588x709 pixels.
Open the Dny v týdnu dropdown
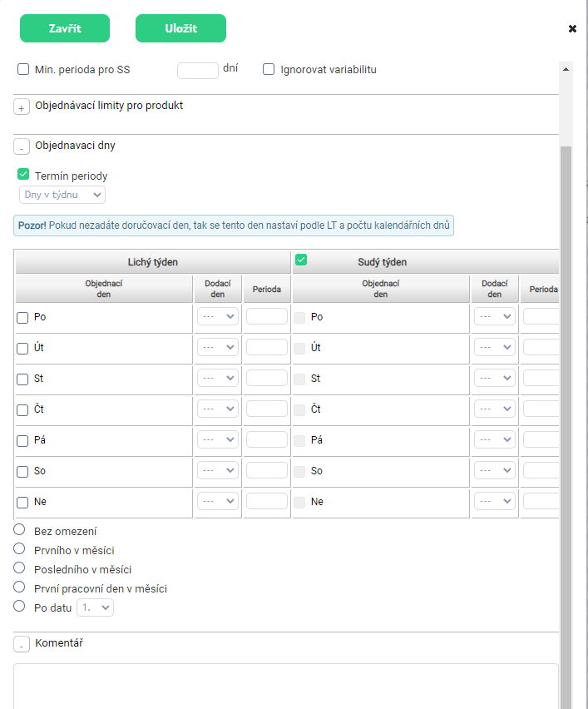[62, 195]
